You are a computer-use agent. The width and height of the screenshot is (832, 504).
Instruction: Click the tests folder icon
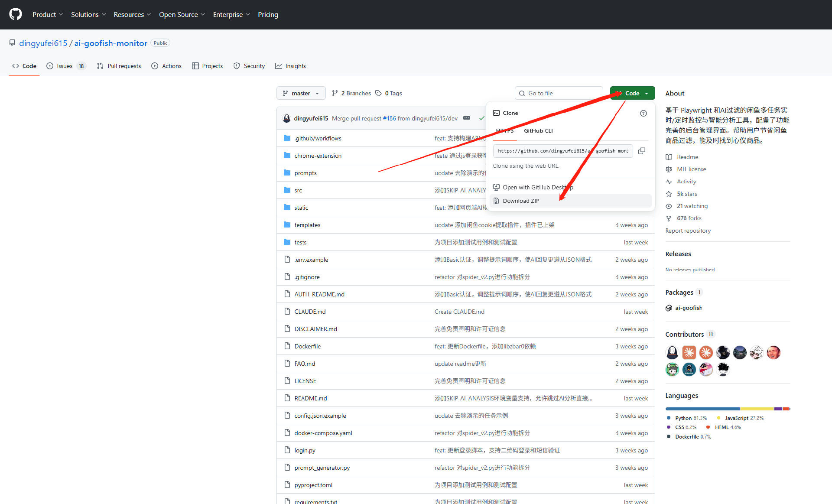point(287,242)
